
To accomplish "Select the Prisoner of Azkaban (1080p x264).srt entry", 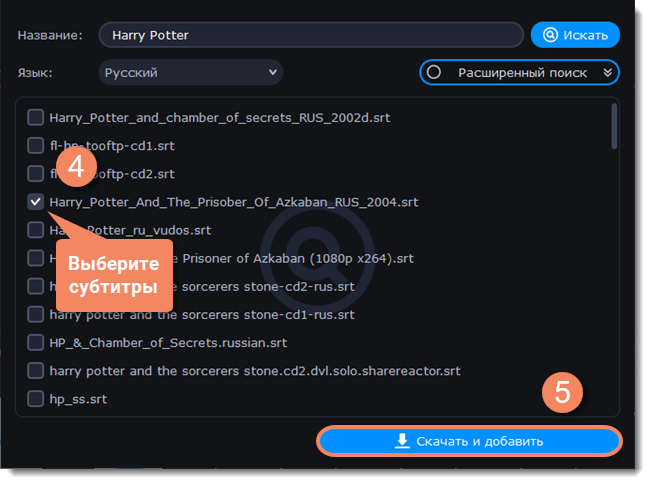I will [x=300, y=258].
